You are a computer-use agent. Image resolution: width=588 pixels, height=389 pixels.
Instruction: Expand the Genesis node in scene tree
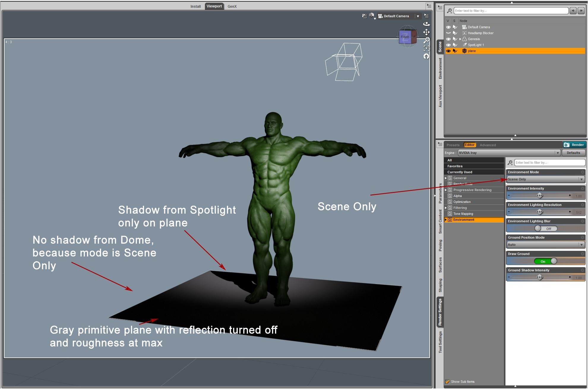(x=460, y=39)
